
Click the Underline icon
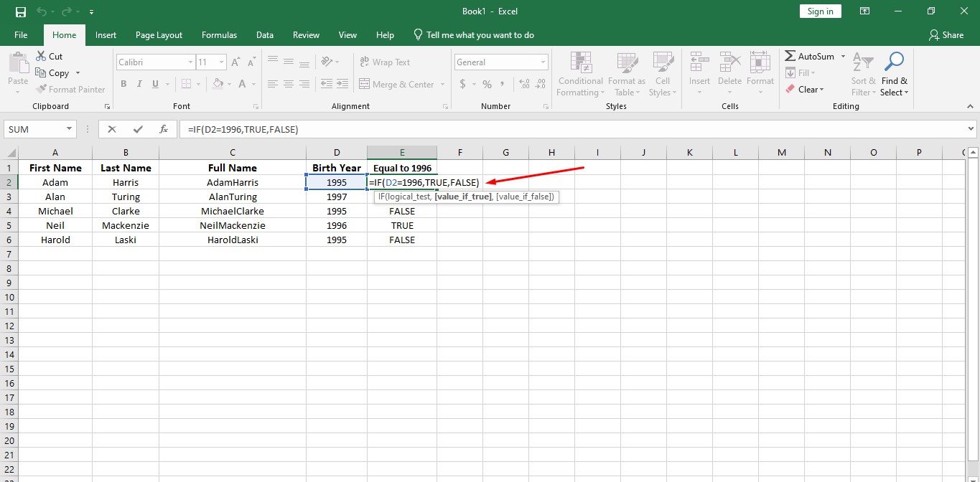coord(154,84)
